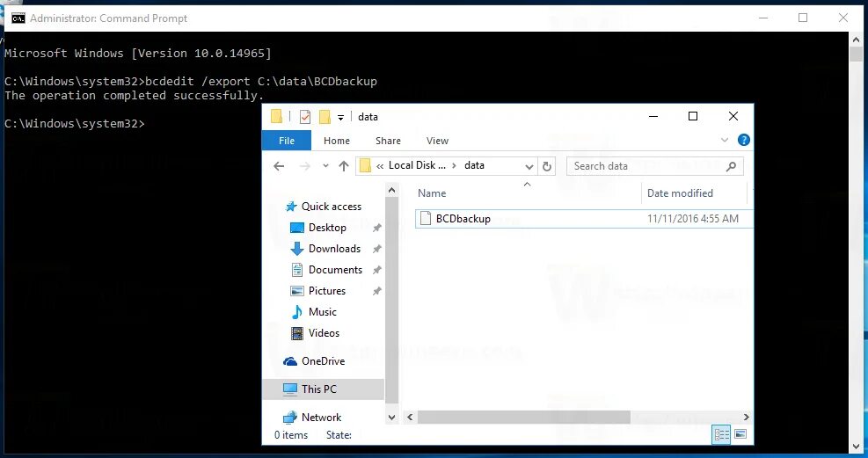Click Command Prompt scrollbar down arrow
The height and width of the screenshot is (458, 868).
click(856, 446)
